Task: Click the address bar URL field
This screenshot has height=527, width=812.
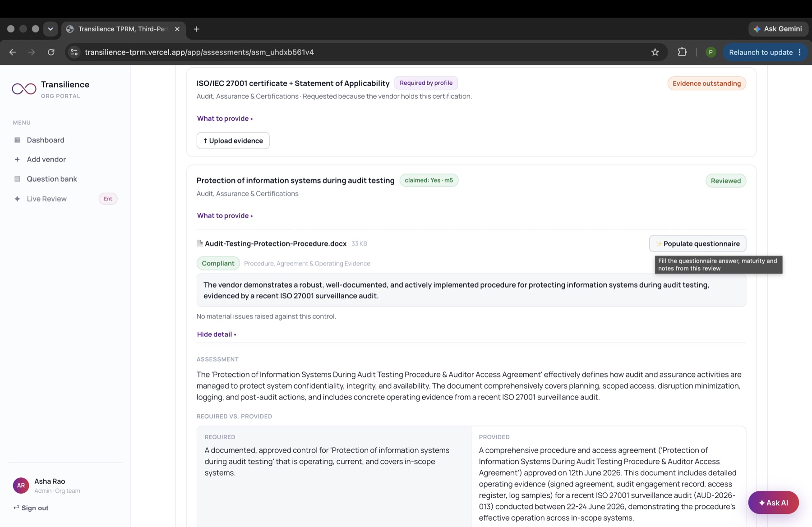Action: (x=361, y=52)
